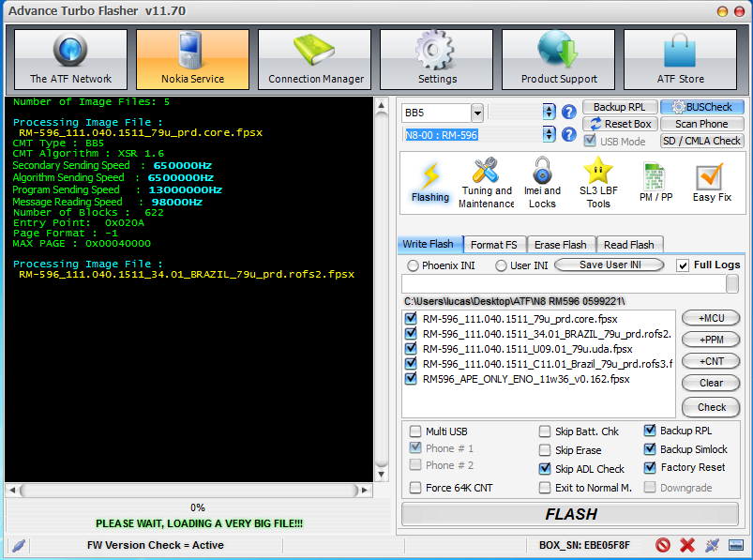Uncheck RM596_APE_ONLY_ENO file entry

point(411,378)
